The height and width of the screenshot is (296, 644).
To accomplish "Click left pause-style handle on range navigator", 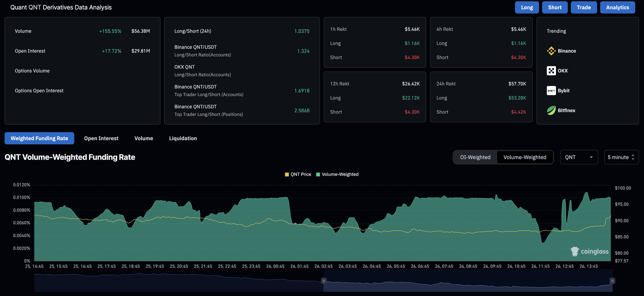I will [324, 281].
